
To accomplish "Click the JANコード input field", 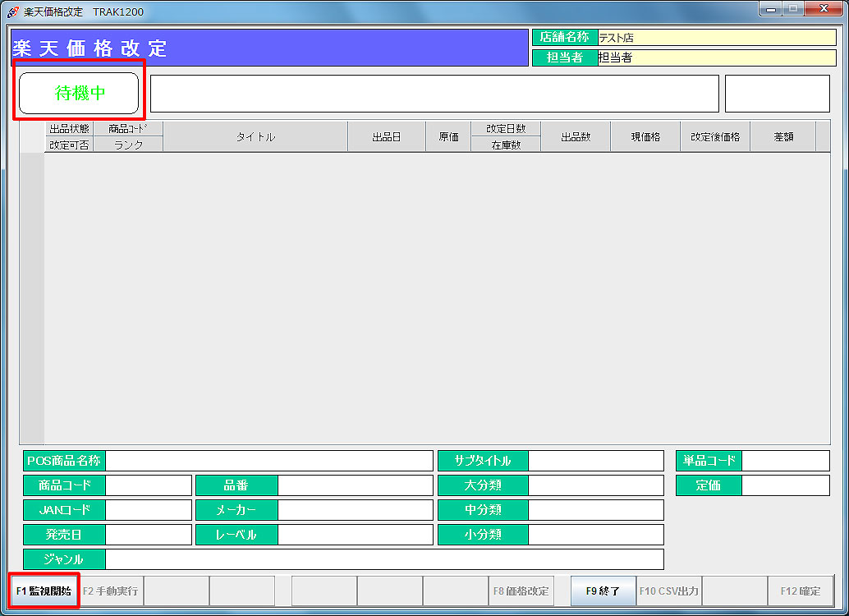I will (x=148, y=510).
